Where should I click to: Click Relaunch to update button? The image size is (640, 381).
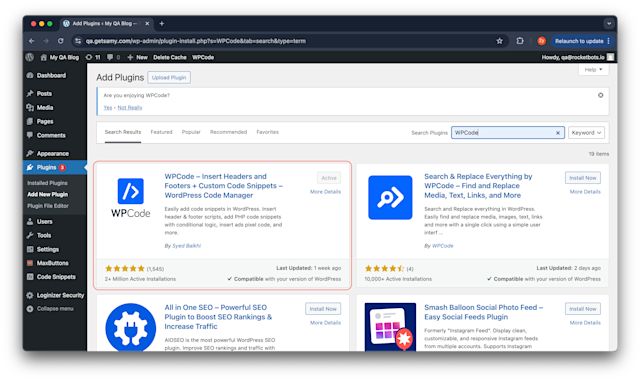pos(582,41)
